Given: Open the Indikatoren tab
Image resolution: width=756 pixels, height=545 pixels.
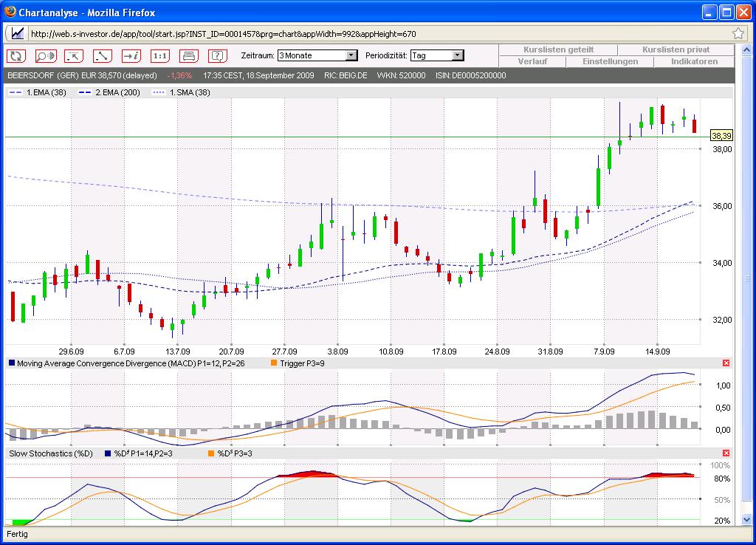Looking at the screenshot, I should coord(694,61).
